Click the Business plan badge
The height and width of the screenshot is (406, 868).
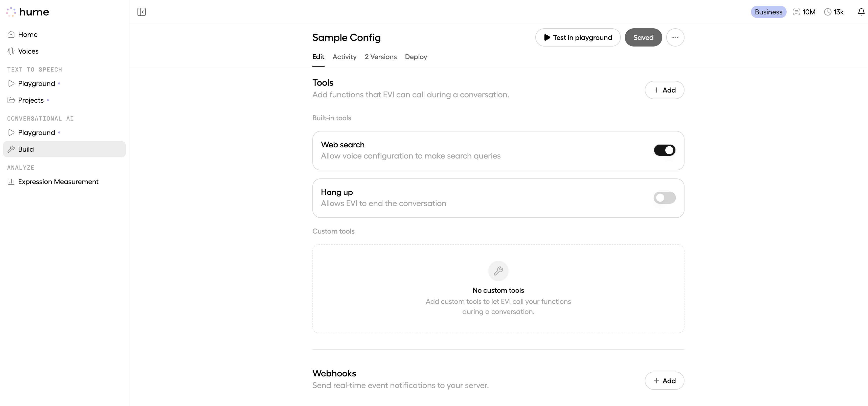click(x=768, y=12)
